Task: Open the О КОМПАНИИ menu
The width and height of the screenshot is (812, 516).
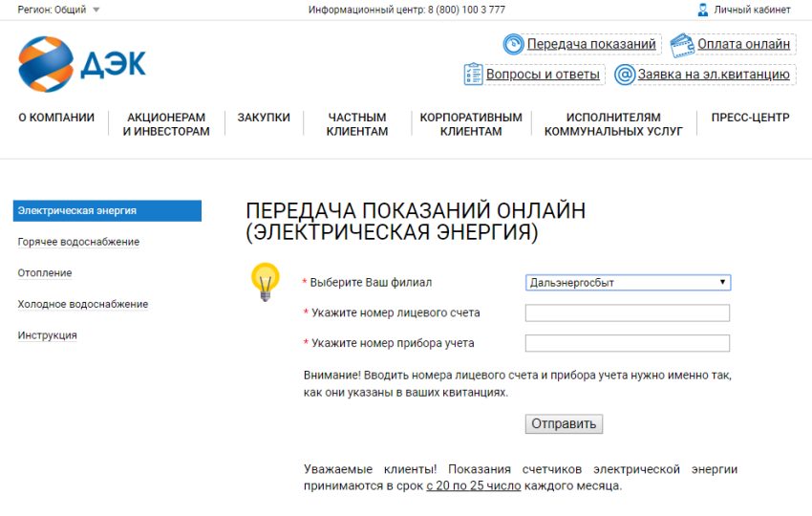Action: click(x=56, y=118)
